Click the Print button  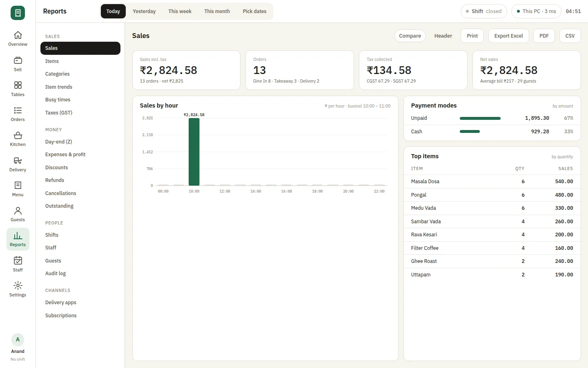click(472, 36)
